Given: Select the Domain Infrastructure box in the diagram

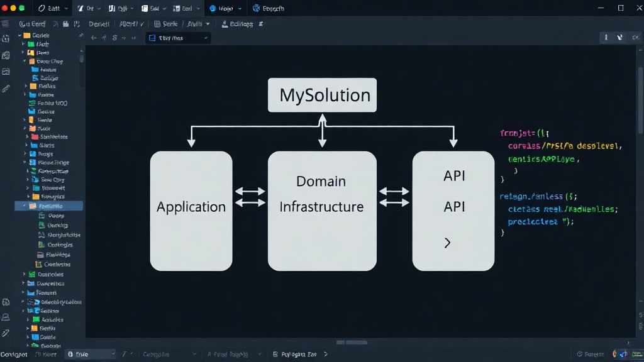Looking at the screenshot, I should (322, 211).
